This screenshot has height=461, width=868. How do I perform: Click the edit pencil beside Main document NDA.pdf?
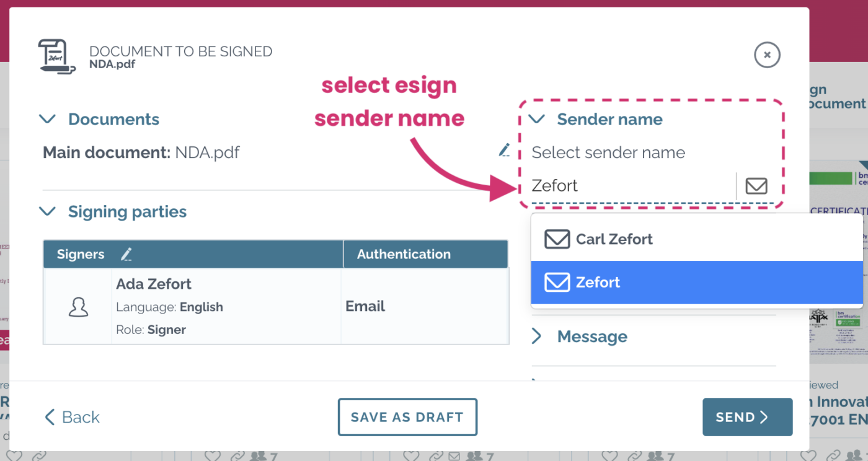(x=503, y=149)
